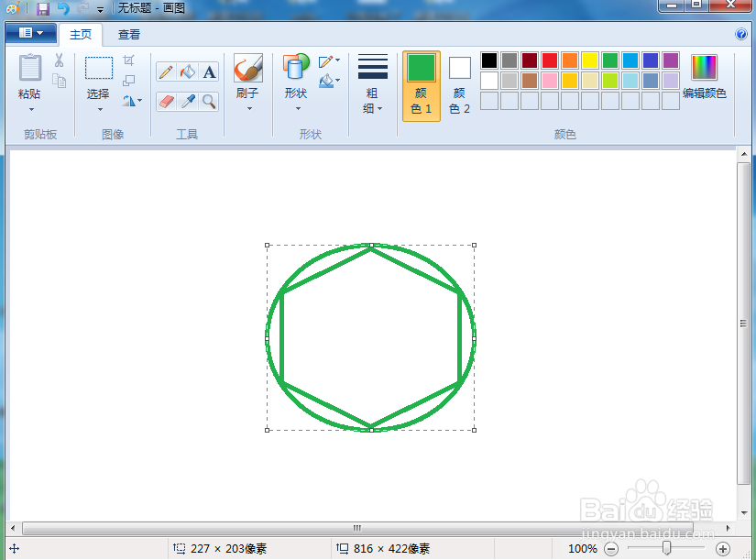
Task: Select the 颜色 2 button
Action: pos(459,86)
